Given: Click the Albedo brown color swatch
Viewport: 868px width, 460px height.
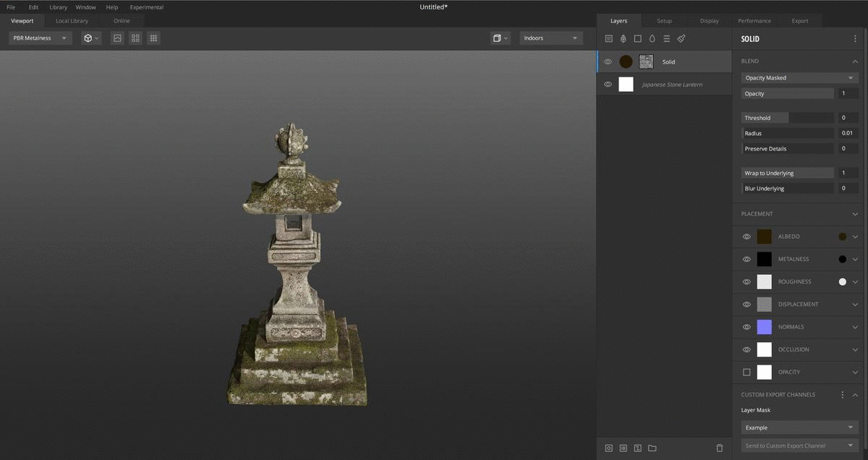Looking at the screenshot, I should (x=764, y=237).
